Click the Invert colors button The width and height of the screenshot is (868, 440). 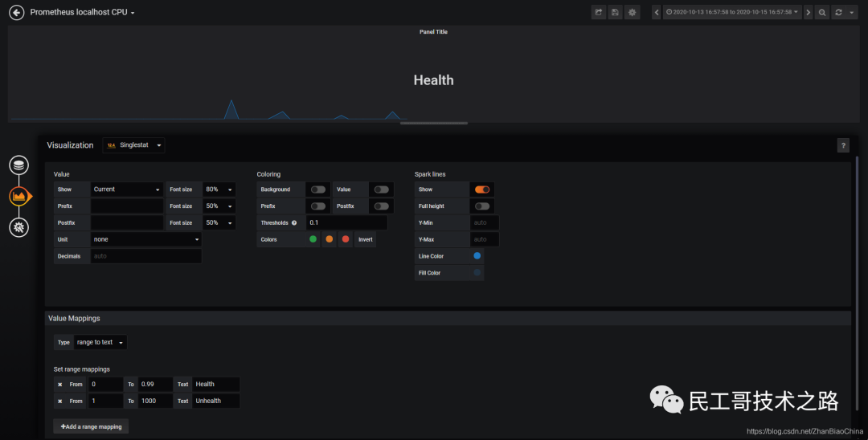pos(366,239)
